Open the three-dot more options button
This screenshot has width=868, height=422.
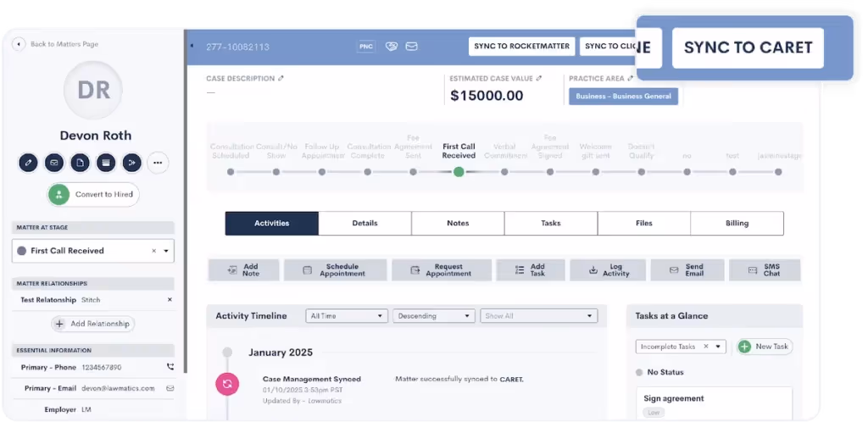[158, 163]
